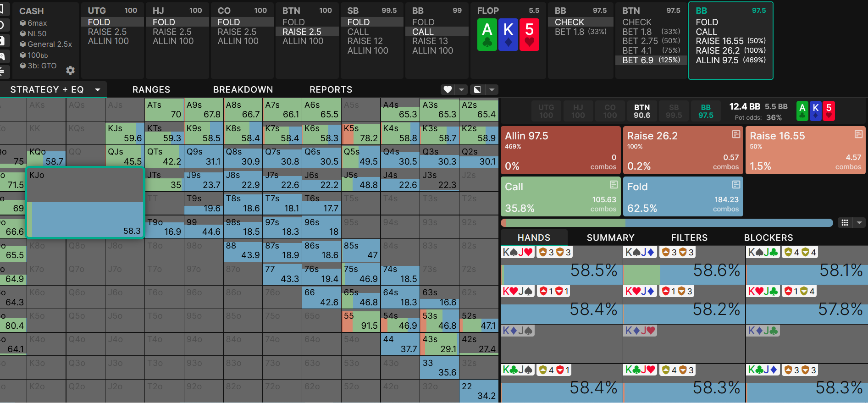The image size is (868, 403).
Task: Expand the STRATEGY + EQ dropdown arrow
Action: tap(98, 90)
